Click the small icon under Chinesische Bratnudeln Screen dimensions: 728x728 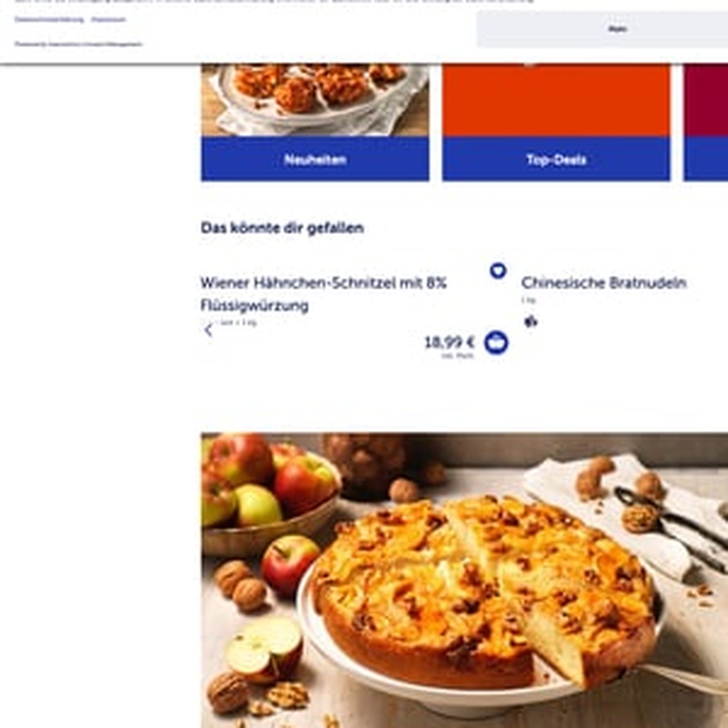pos(531,321)
